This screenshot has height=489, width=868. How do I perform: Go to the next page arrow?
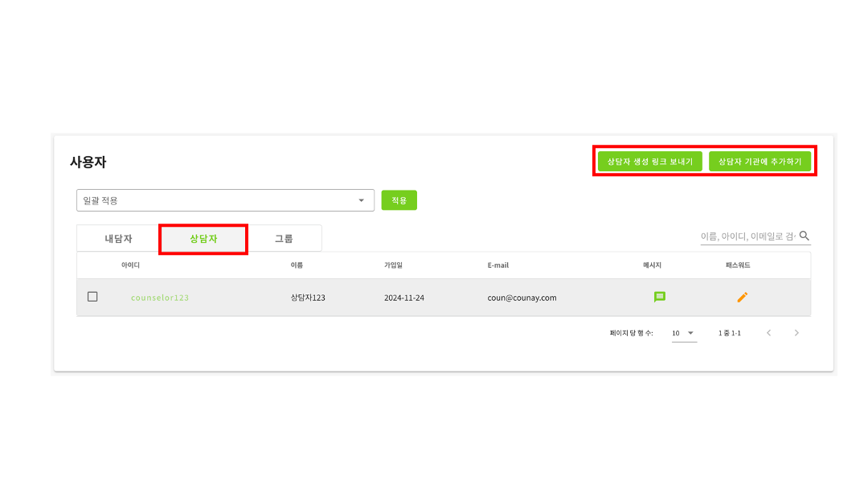point(796,333)
